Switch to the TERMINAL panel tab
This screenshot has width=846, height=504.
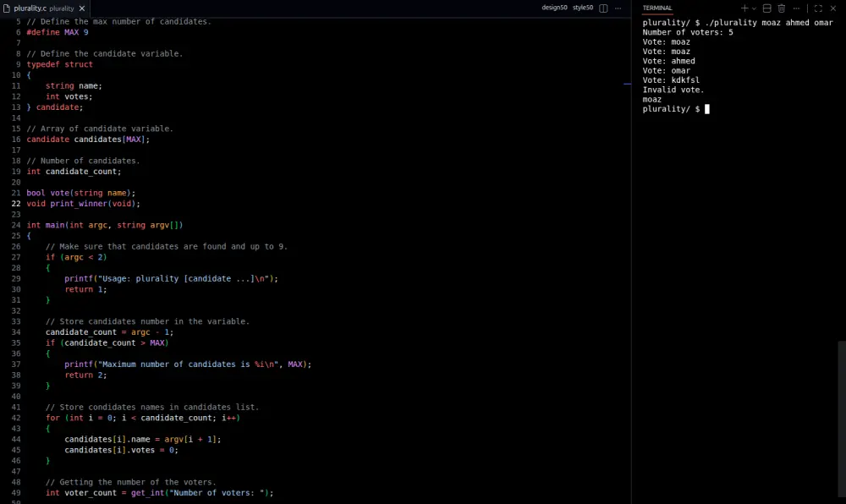click(657, 8)
